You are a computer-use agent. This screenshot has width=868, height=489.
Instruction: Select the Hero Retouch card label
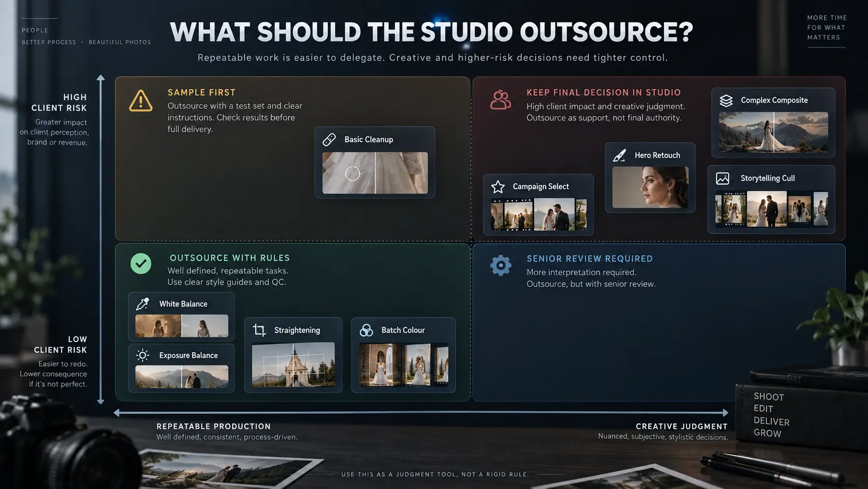[x=657, y=155]
